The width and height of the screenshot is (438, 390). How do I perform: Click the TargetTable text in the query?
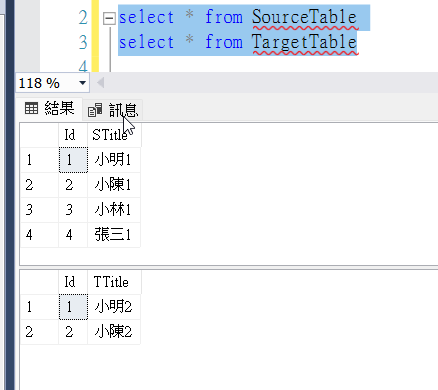pos(304,43)
